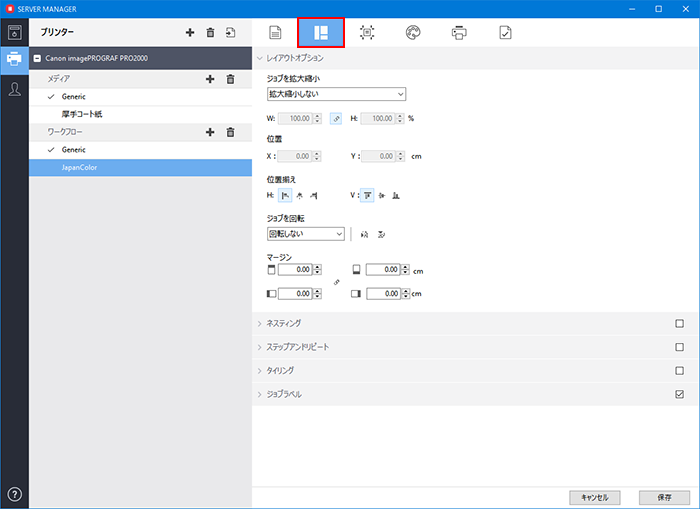Click the add printer plus icon

coord(190,33)
